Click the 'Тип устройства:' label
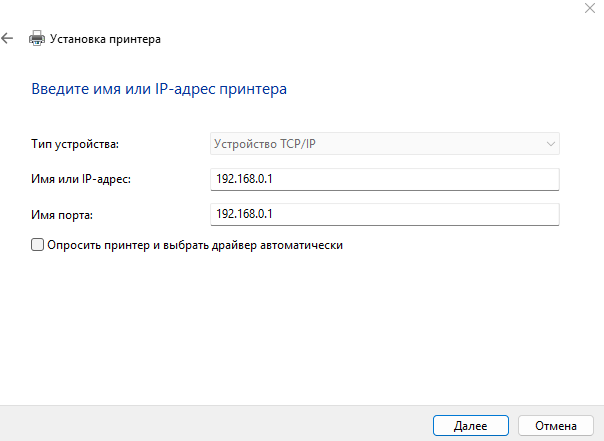The height and width of the screenshot is (441, 604). (75, 144)
